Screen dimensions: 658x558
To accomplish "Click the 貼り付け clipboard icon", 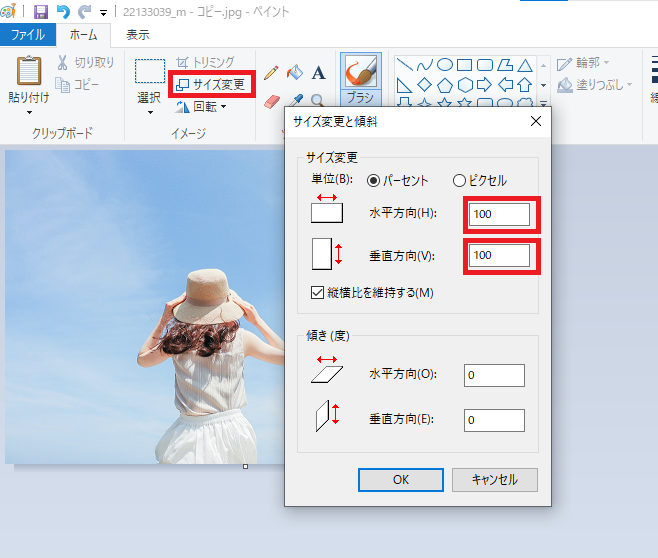I will pos(29,70).
